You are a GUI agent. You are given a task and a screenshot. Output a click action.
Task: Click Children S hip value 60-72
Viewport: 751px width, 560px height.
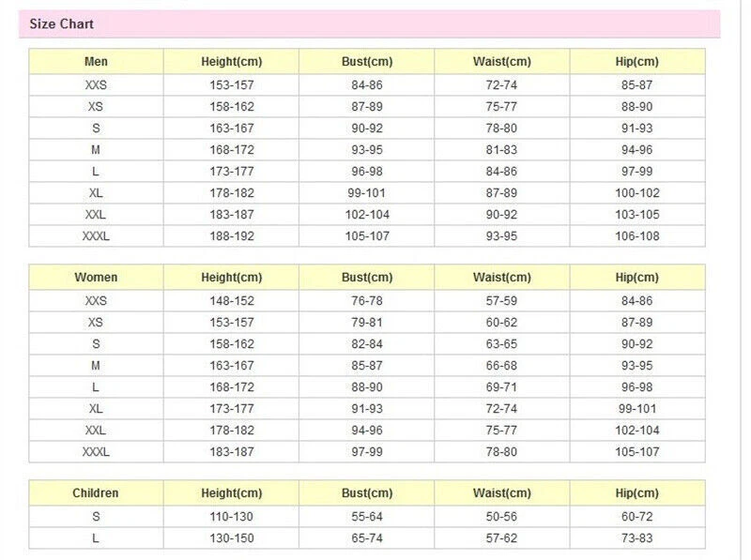636,517
